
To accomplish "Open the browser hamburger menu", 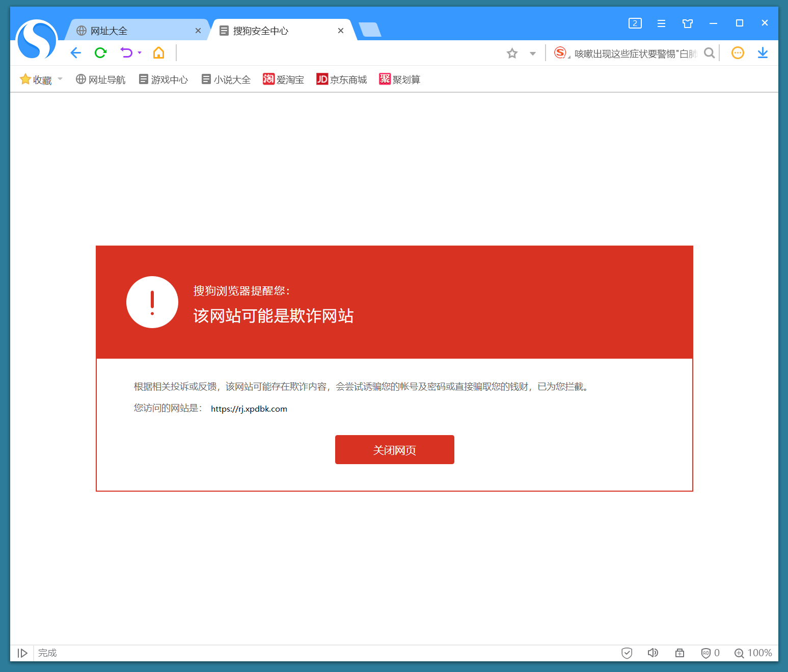I will click(661, 23).
